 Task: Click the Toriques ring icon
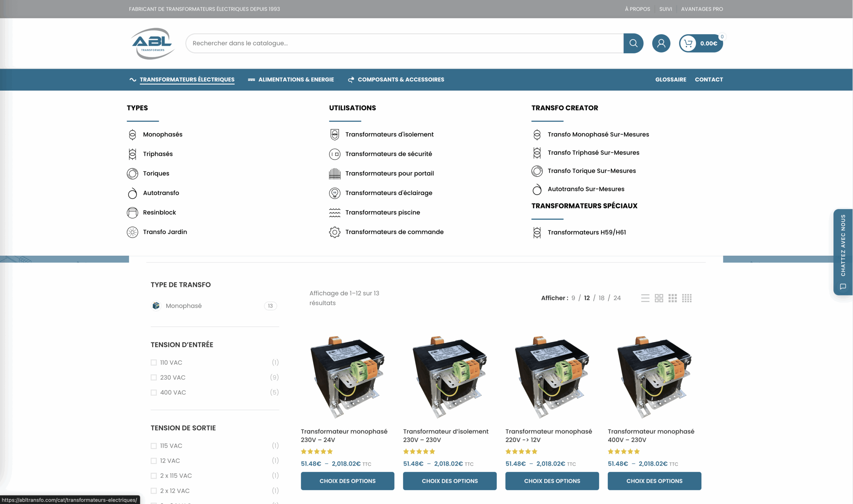coord(132,173)
